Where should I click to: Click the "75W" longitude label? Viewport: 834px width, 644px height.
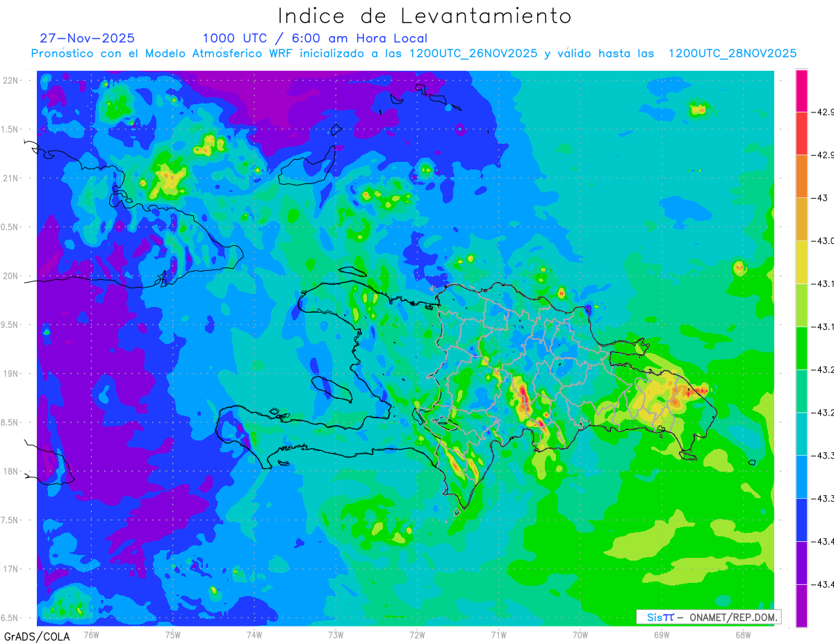[x=173, y=634]
